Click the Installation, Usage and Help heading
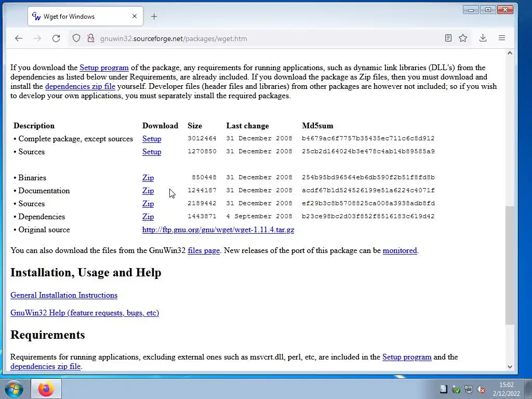The image size is (532, 399). click(x=86, y=272)
